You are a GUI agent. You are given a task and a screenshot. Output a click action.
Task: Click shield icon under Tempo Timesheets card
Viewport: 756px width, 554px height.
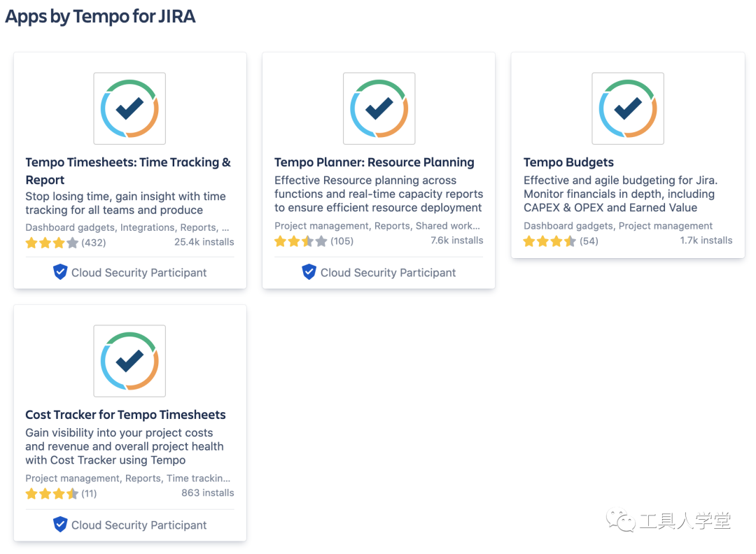tap(60, 272)
